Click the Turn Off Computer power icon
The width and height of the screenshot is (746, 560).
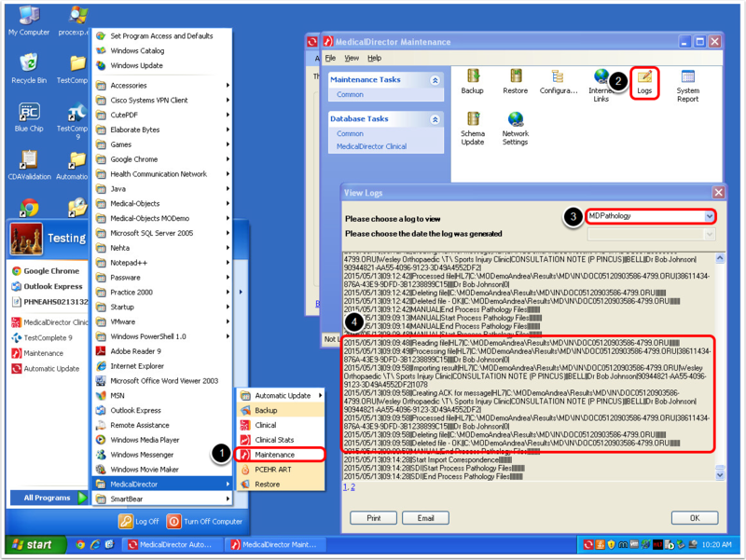click(x=173, y=522)
